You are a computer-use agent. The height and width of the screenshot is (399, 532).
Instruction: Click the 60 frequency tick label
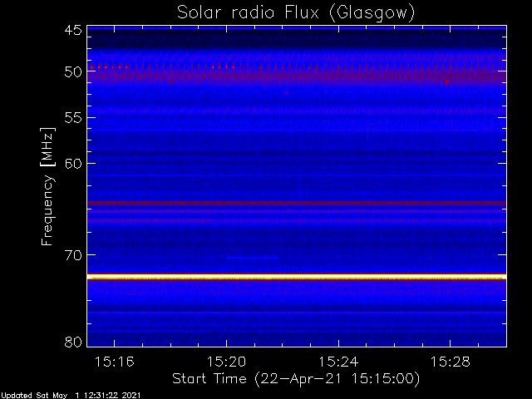pyautogui.click(x=73, y=164)
